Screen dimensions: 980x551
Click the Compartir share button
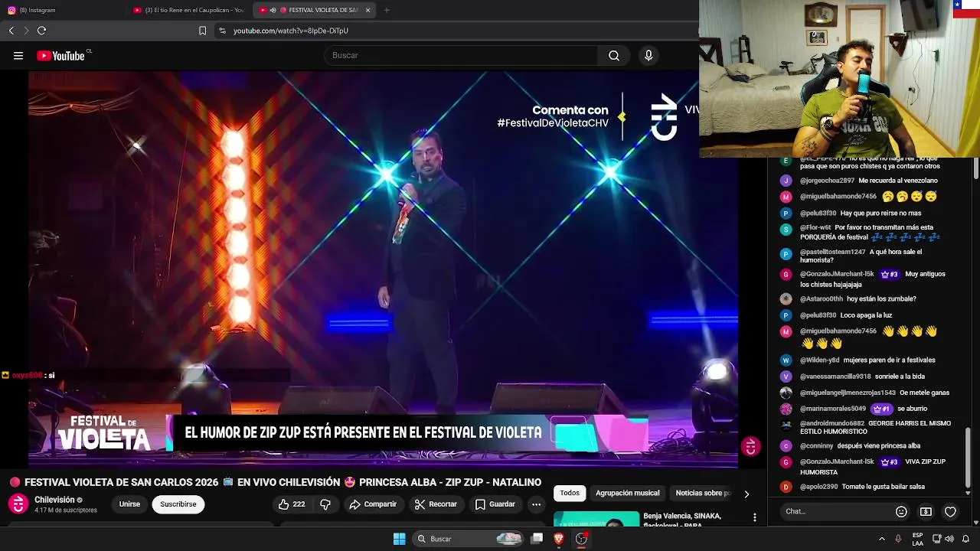[373, 504]
